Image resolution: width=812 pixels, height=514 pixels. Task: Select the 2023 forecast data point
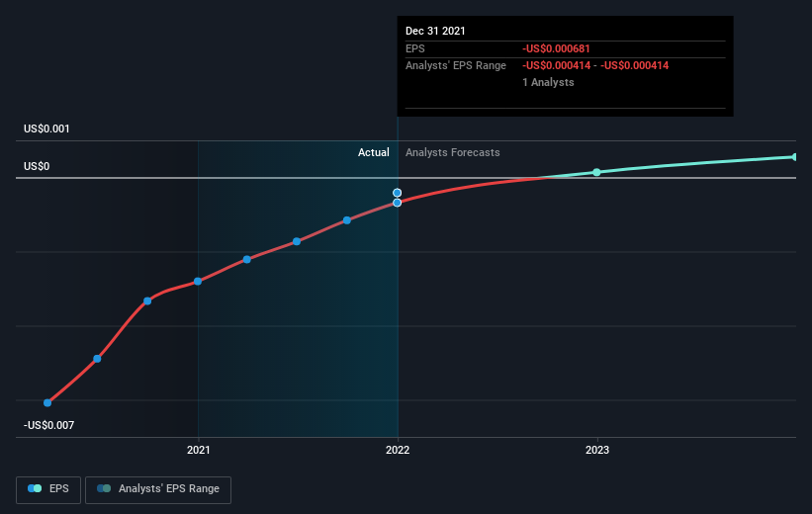(596, 172)
